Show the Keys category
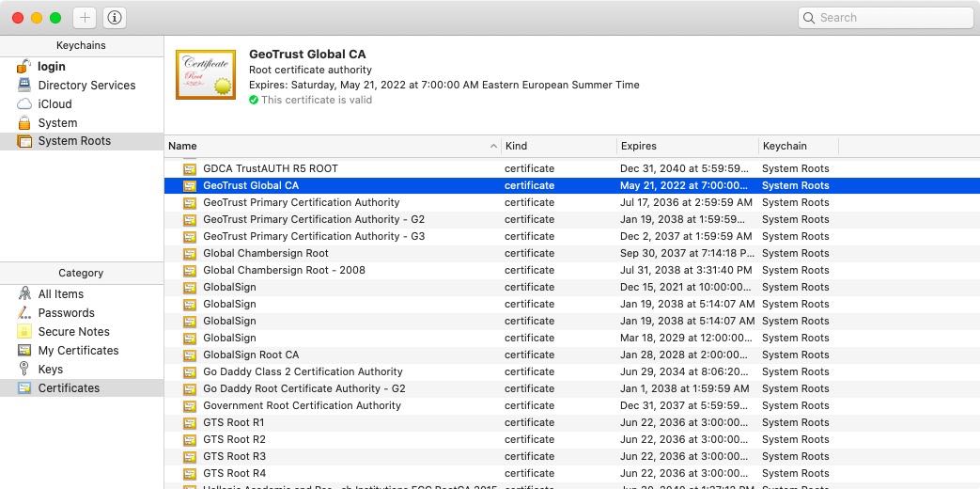Viewport: 980px width, 489px height. (x=82, y=369)
